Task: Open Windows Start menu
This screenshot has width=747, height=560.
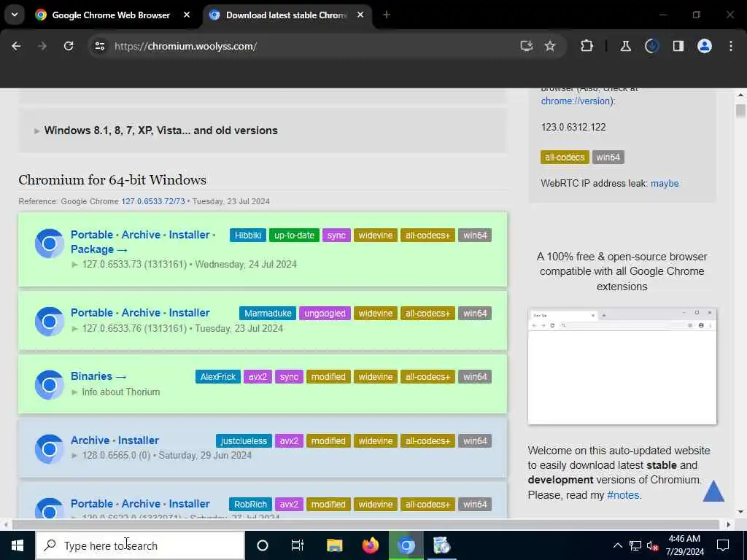Action: [18, 545]
